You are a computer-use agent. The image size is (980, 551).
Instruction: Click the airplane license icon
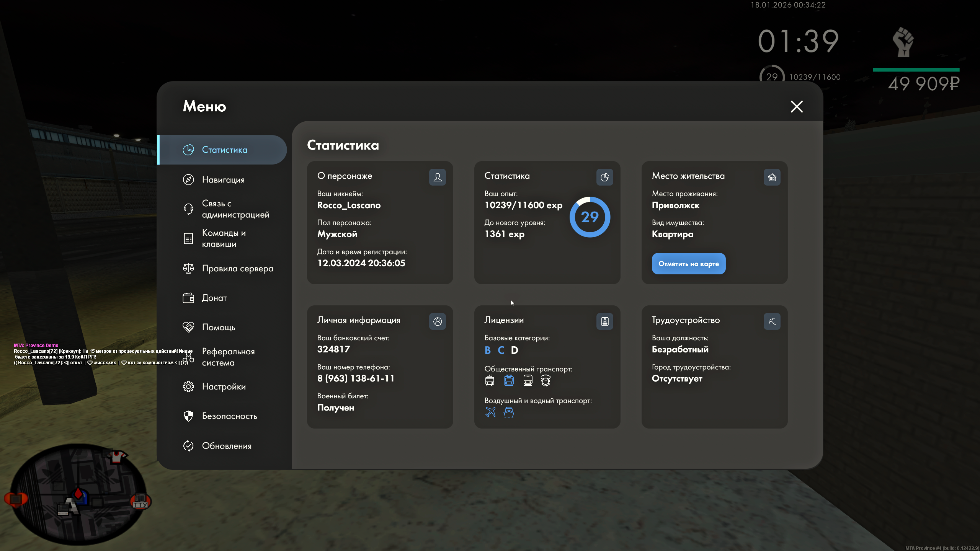click(490, 412)
